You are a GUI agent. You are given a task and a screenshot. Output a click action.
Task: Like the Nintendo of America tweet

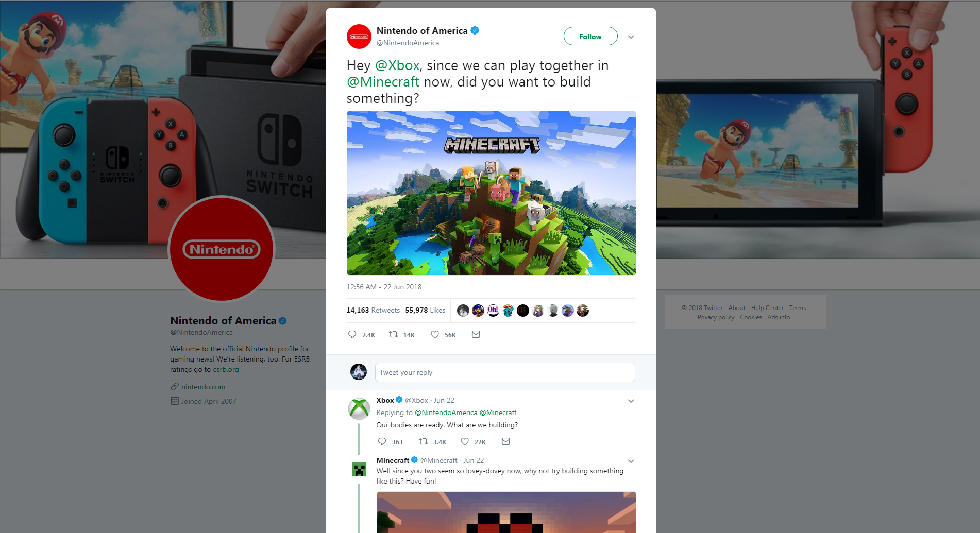(x=435, y=334)
